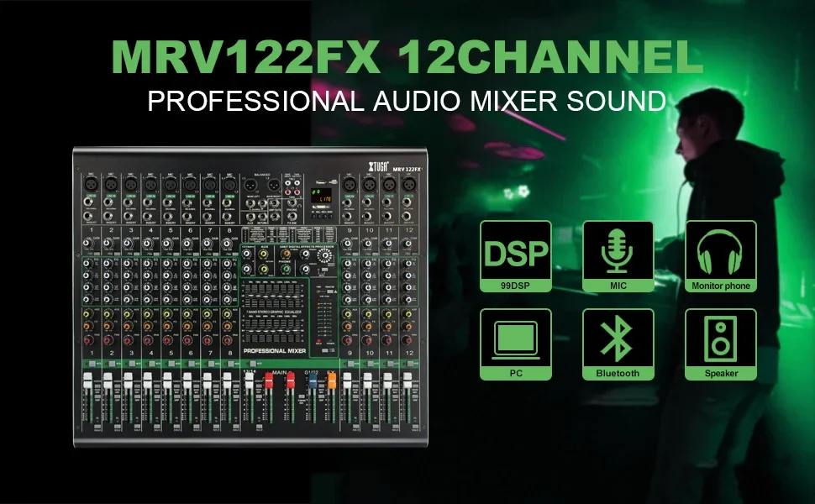Viewport: 815px width, 504px height.
Task: Click the channel 1 XLR mic input
Action: 91,184
